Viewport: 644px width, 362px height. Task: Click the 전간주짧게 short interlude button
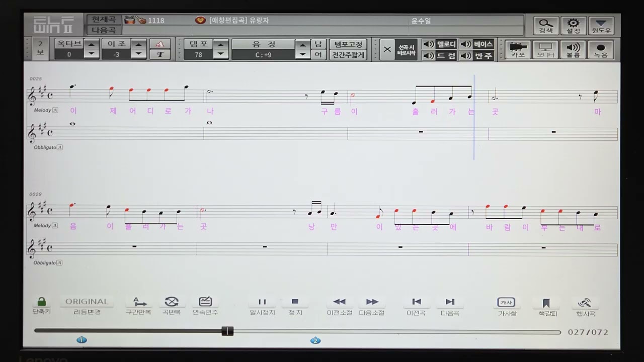(x=348, y=55)
